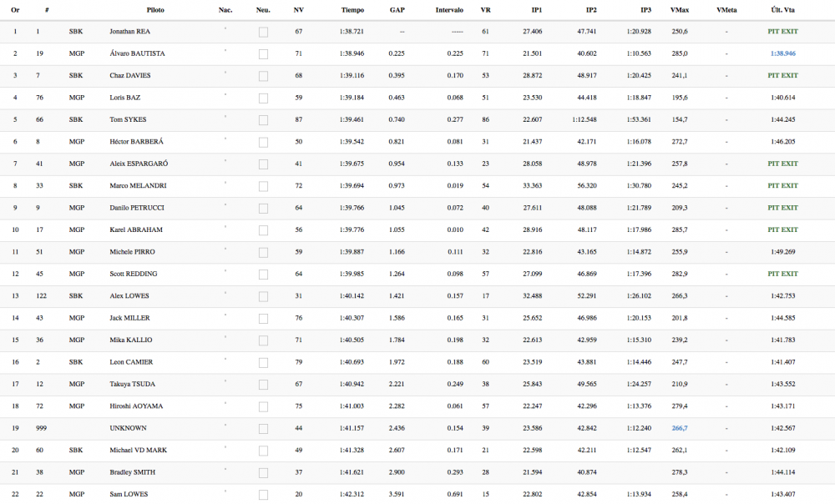Check the Neu. box for Tom SYKES

(263, 119)
